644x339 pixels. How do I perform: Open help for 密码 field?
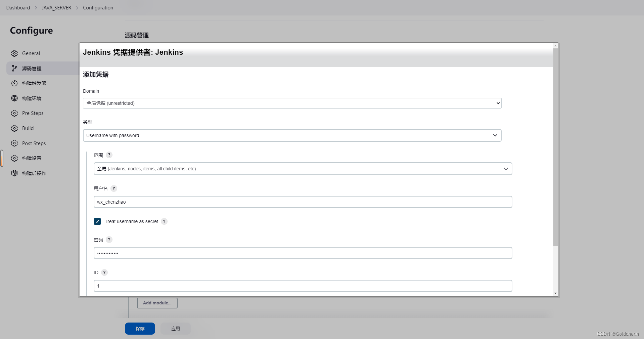coord(109,240)
